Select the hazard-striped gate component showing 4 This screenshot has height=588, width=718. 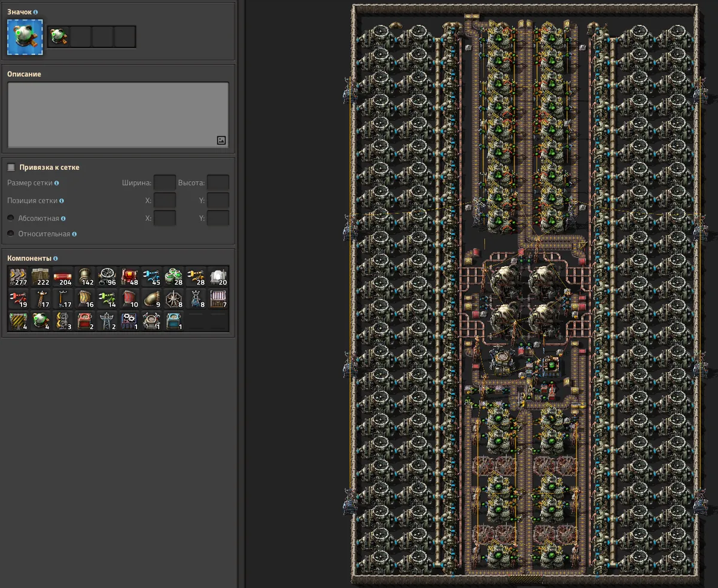[x=19, y=321]
